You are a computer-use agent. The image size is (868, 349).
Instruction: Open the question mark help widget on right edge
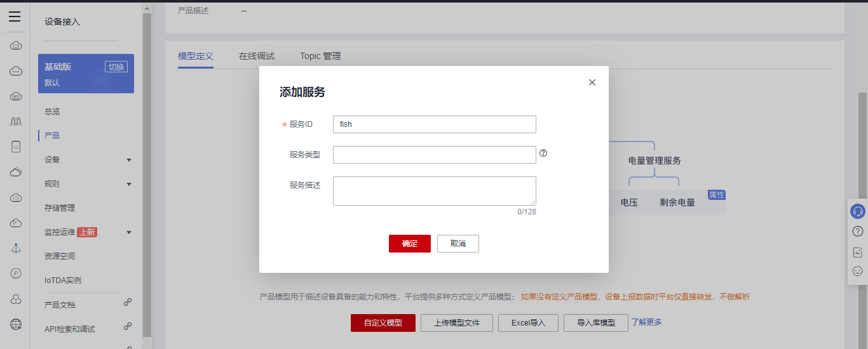(x=858, y=232)
